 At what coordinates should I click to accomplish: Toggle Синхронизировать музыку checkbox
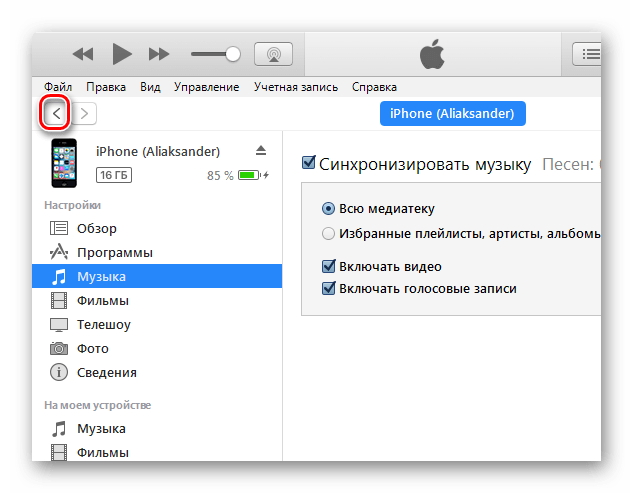click(308, 163)
